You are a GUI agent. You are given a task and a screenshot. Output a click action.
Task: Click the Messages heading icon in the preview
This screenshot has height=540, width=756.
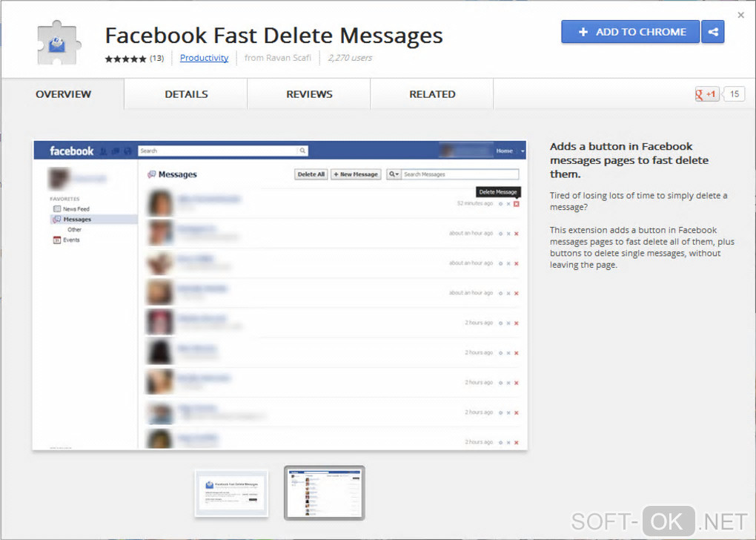click(x=152, y=174)
